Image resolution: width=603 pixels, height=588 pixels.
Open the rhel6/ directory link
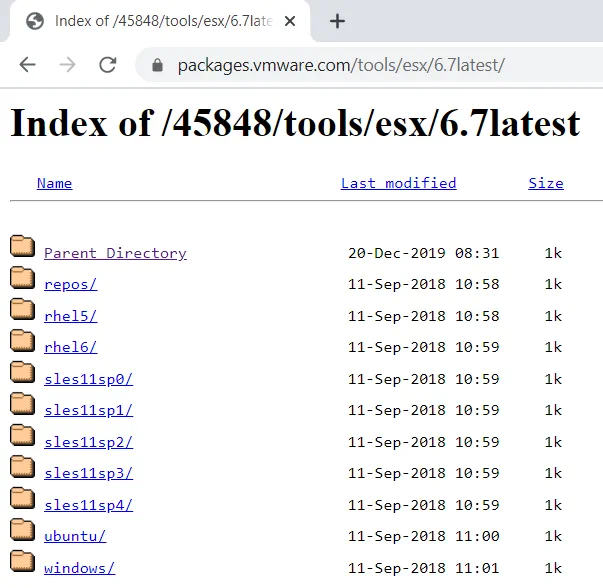[70, 347]
